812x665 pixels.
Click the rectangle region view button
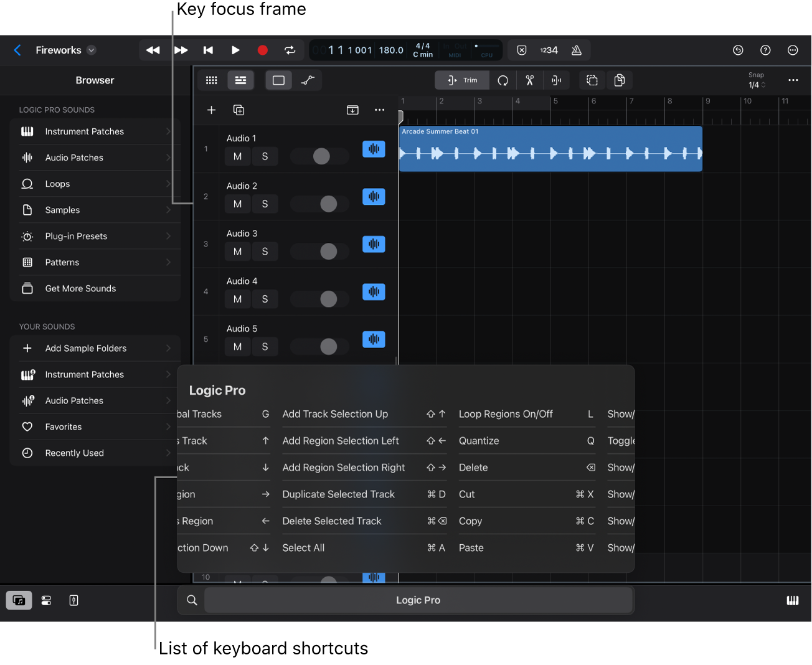(x=279, y=80)
